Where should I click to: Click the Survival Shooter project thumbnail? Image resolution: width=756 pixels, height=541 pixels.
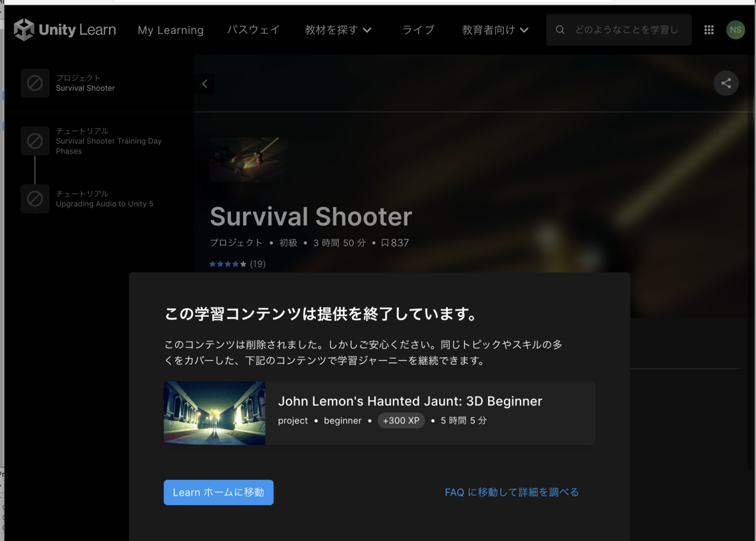tap(249, 160)
